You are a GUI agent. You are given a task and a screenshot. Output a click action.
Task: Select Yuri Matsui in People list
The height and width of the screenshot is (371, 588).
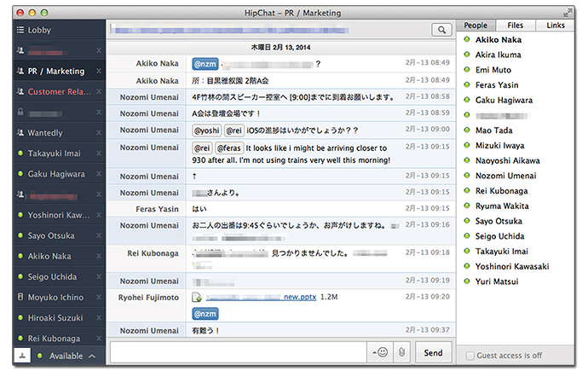(497, 281)
